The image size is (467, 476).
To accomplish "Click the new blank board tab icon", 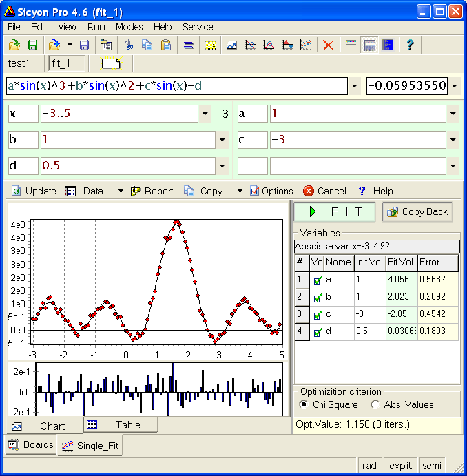I will coord(111,64).
